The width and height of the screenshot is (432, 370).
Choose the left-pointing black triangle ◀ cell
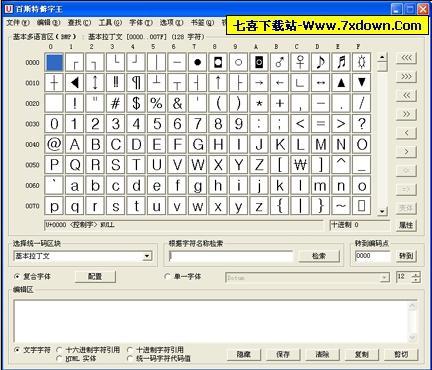pos(75,83)
